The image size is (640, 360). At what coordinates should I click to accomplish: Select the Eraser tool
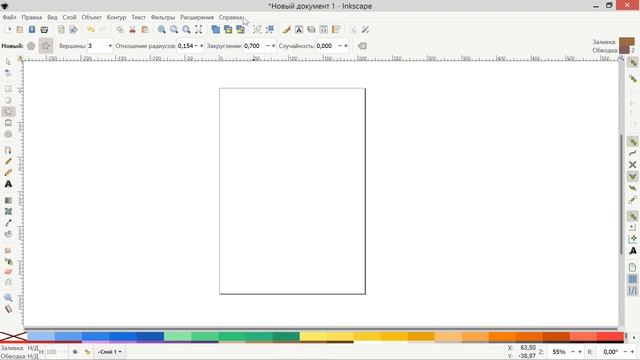[x=8, y=271]
